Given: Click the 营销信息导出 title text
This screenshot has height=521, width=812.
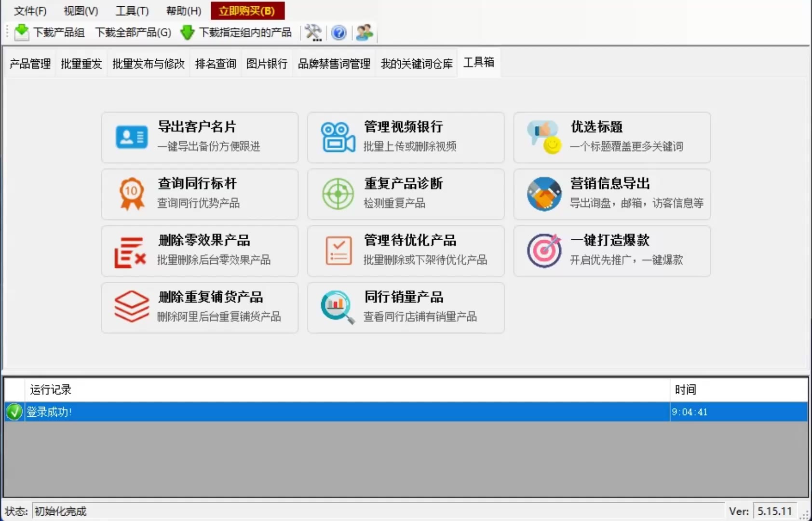Looking at the screenshot, I should pyautogui.click(x=610, y=183).
